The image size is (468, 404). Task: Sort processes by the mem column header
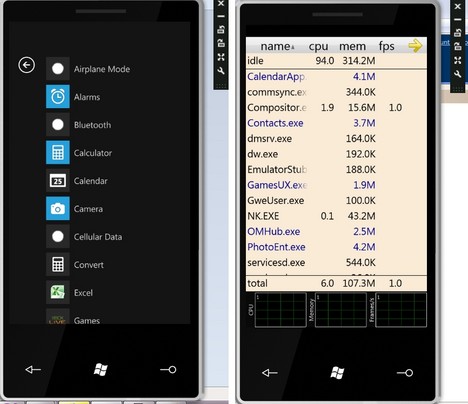(x=352, y=46)
